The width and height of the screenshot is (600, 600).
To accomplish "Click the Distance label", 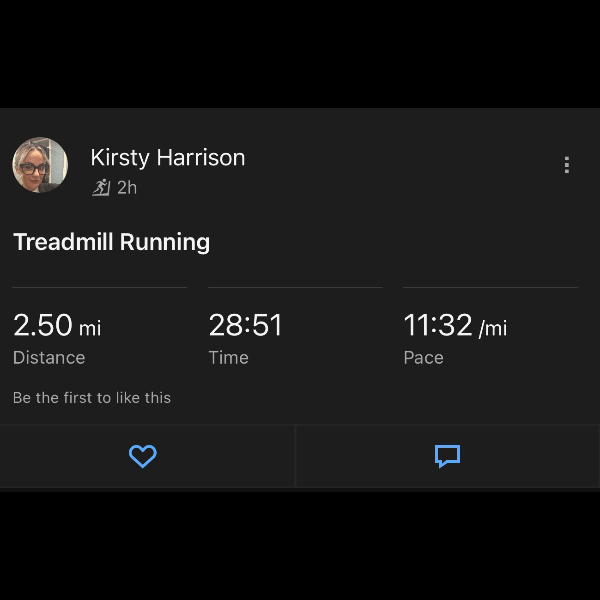I will click(49, 358).
